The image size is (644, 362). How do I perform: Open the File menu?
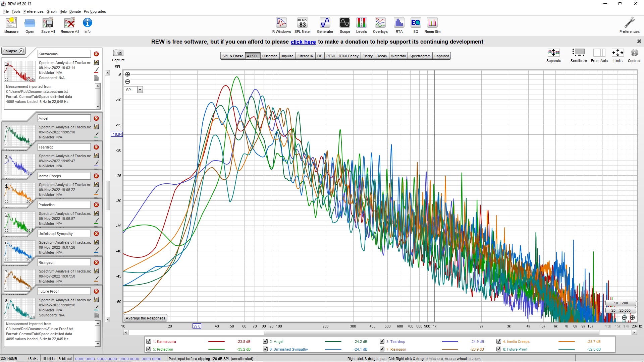(x=6, y=11)
